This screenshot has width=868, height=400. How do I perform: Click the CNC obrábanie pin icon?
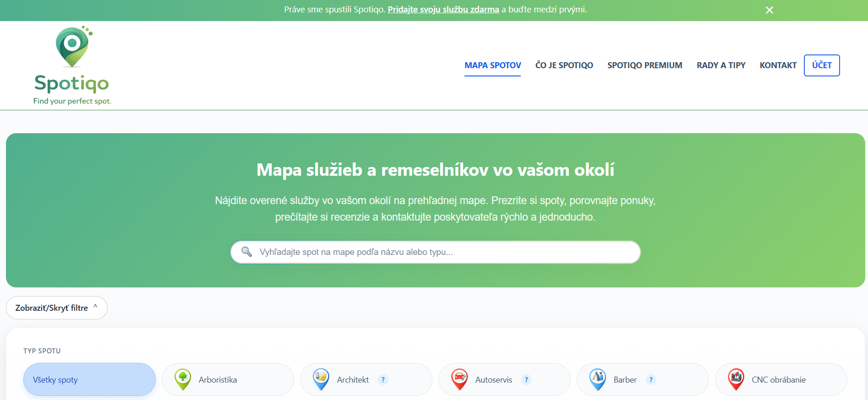736,379
